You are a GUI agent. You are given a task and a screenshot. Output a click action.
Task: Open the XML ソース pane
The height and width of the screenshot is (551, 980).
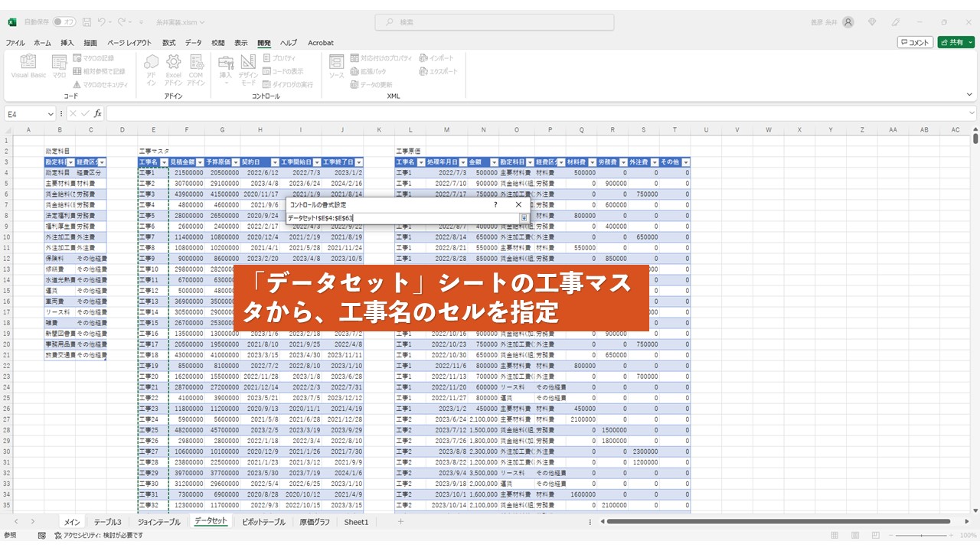click(336, 67)
